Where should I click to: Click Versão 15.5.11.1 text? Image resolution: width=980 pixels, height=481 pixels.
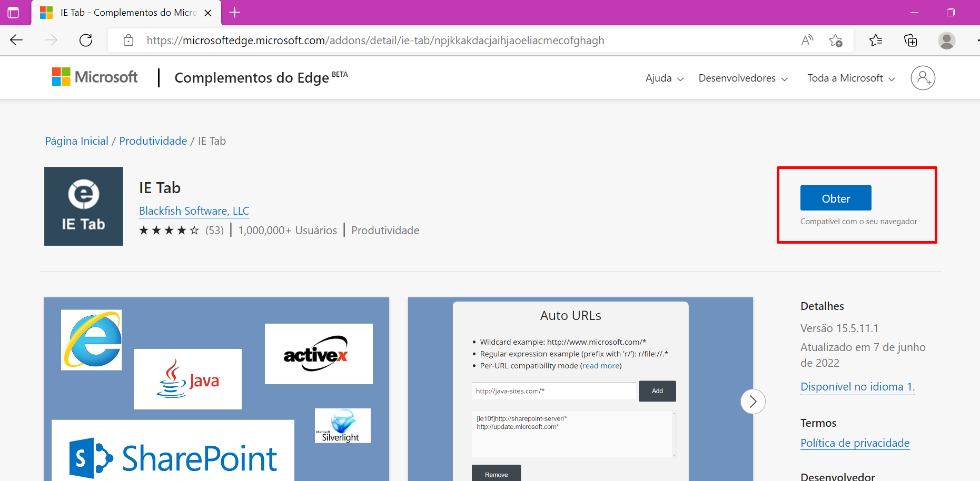click(x=839, y=328)
